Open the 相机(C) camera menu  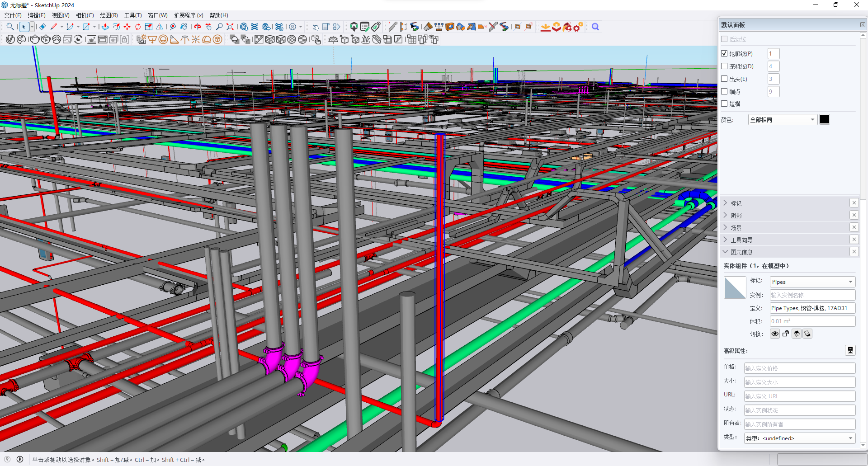85,15
